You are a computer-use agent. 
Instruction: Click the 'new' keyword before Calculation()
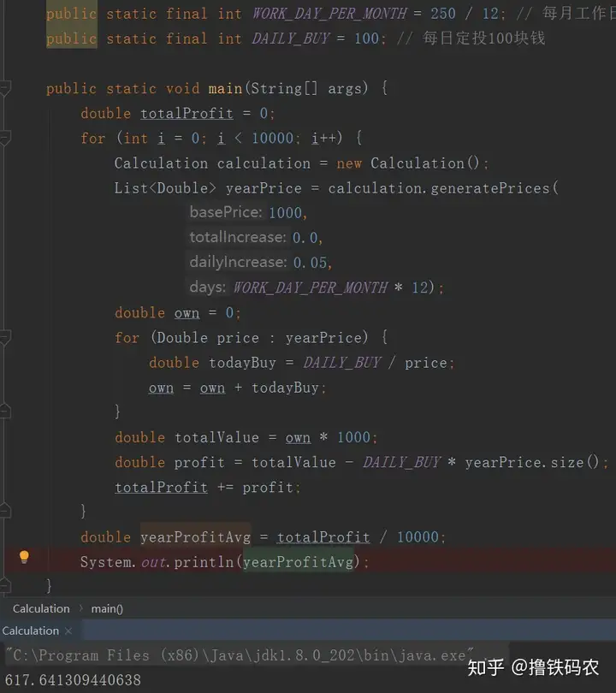coord(349,163)
